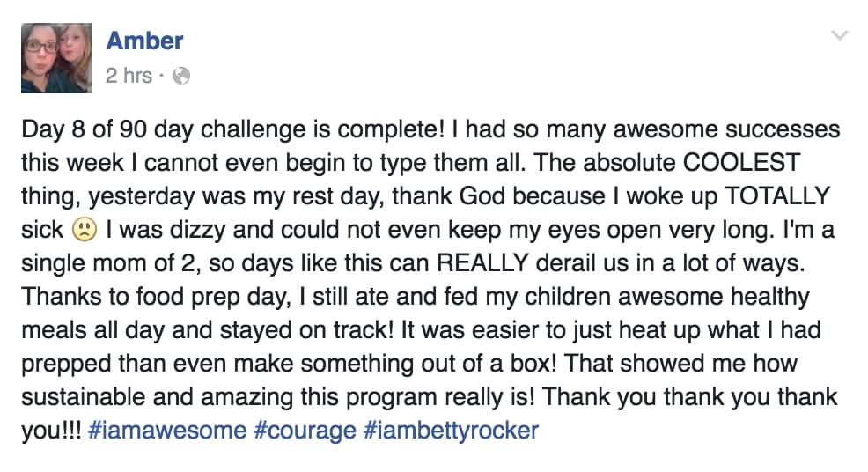This screenshot has width=868, height=472.
Task: Click the word REALLY in the post
Action: pyautogui.click(x=482, y=262)
